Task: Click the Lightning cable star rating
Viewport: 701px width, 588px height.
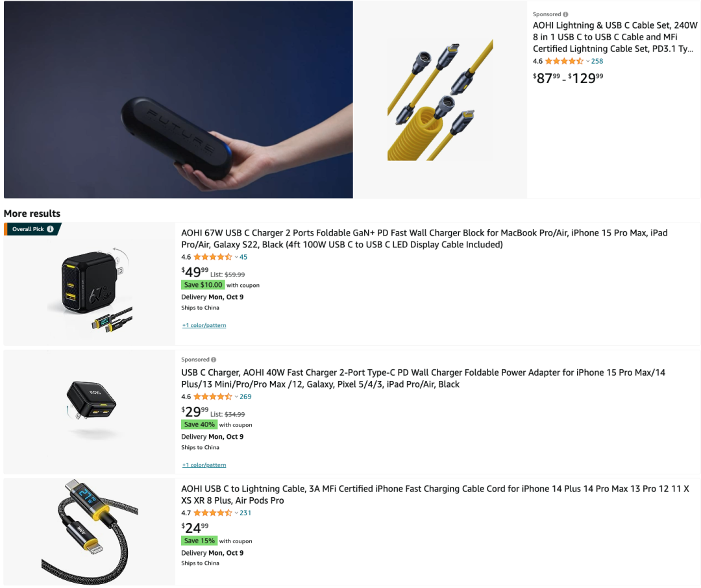Action: click(x=213, y=513)
